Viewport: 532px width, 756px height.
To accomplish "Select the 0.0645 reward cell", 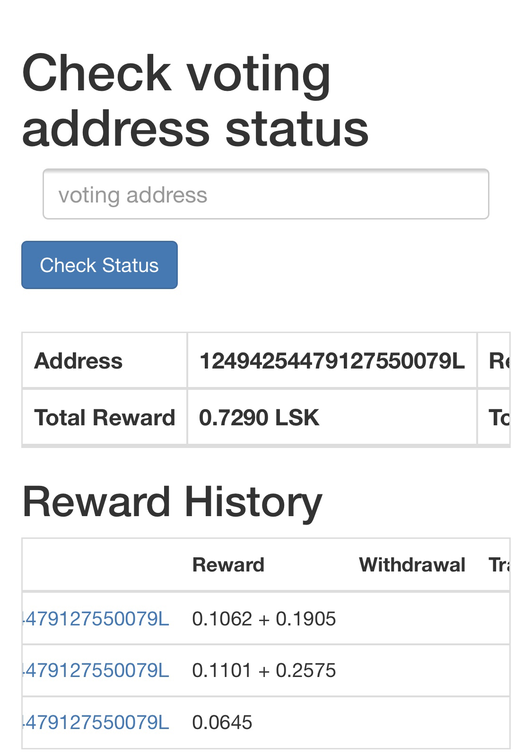I will [222, 722].
